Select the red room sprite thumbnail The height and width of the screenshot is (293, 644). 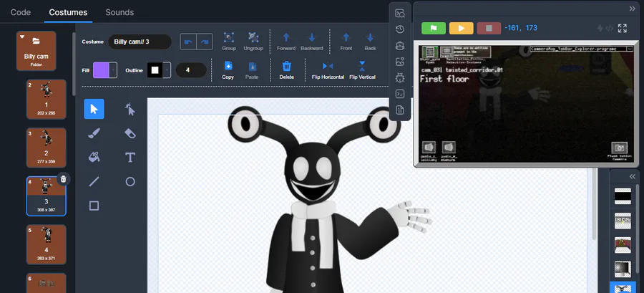(623, 245)
